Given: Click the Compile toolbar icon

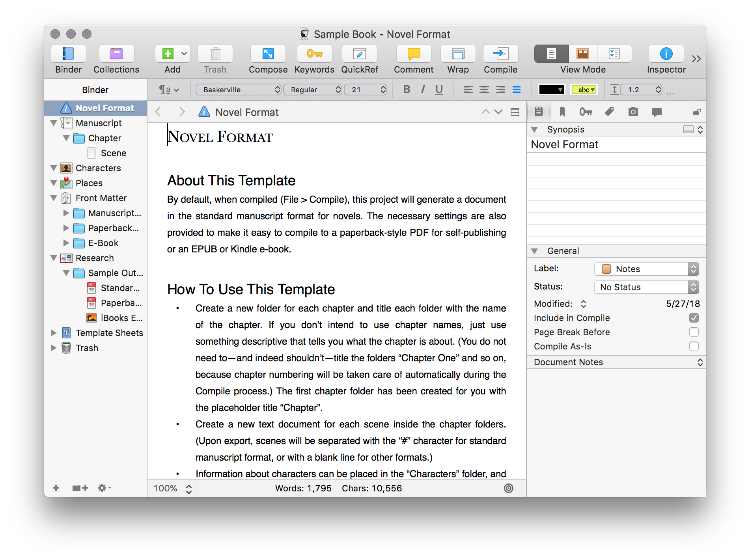Looking at the screenshot, I should click(x=500, y=54).
